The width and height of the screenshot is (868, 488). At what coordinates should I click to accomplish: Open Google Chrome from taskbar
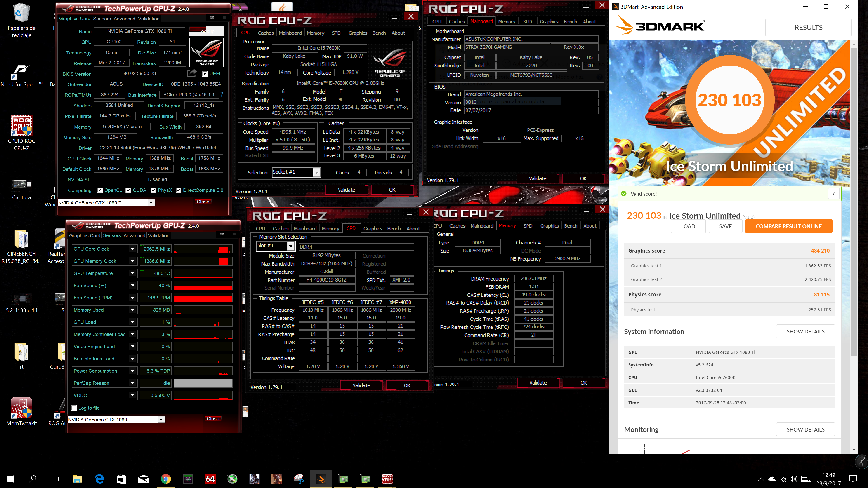tap(166, 479)
